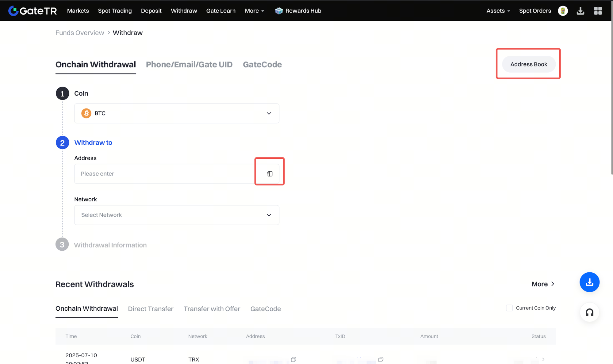613x364 pixels.
Task: Click the GateTR logo
Action: point(33,11)
